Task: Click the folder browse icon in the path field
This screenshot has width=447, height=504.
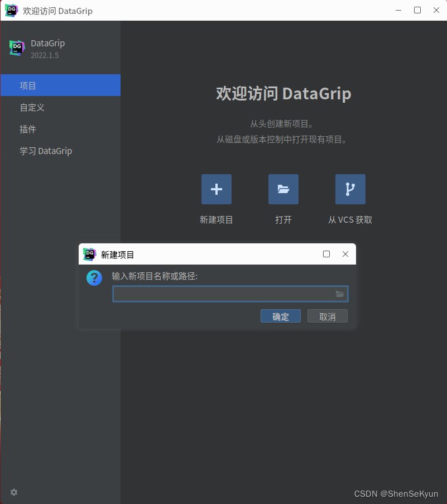Action: (x=339, y=294)
